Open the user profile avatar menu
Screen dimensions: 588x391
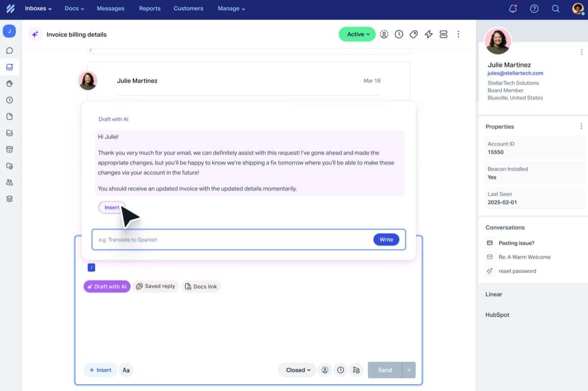pyautogui.click(x=578, y=8)
